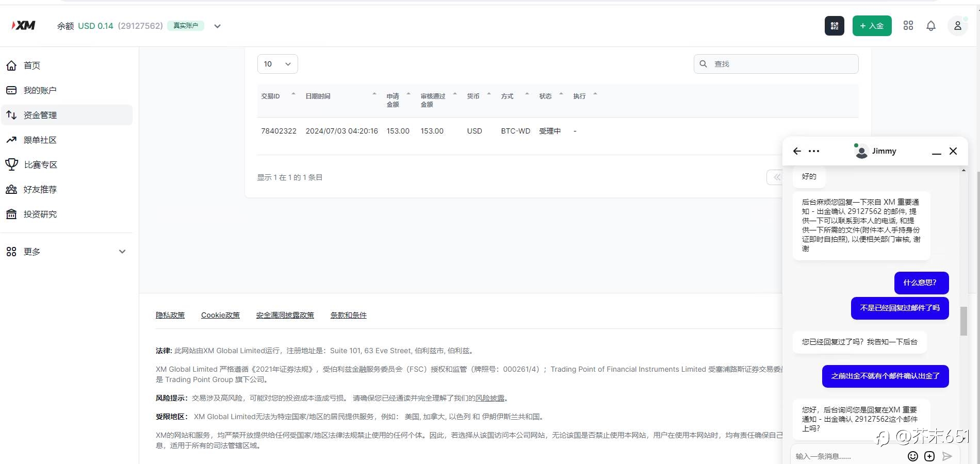980x464 pixels.
Task: Select 资金管理 in sidebar
Action: click(x=67, y=115)
